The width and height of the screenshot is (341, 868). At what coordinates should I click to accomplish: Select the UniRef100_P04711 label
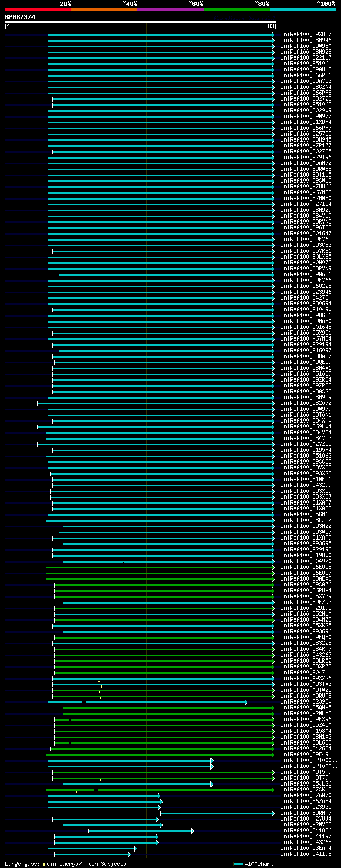(306, 672)
